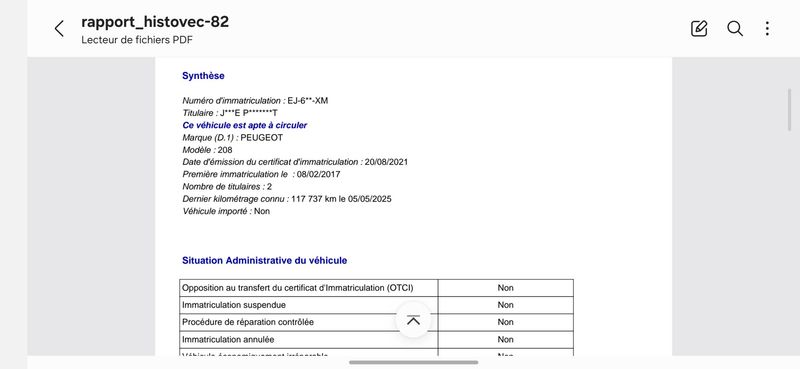
Task: Open search with the magnifier icon
Action: pos(735,29)
